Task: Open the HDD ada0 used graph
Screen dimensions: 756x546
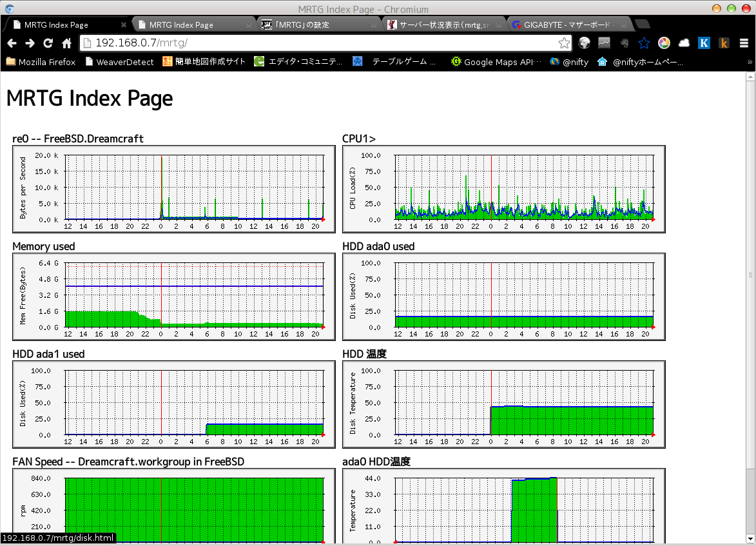Action: tap(504, 297)
